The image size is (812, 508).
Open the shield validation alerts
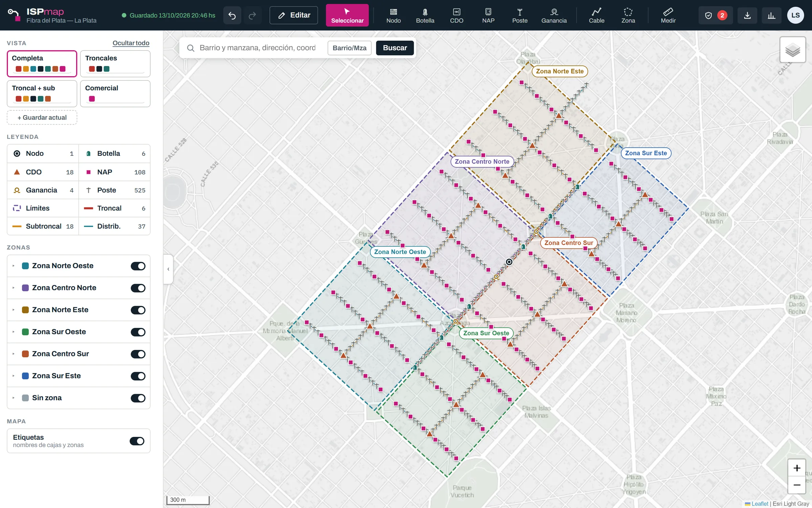pos(716,15)
